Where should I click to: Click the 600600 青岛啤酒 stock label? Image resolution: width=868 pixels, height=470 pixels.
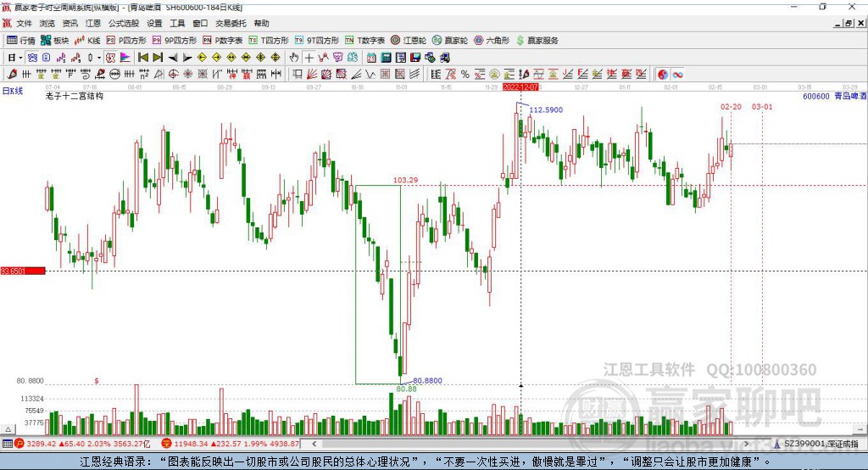click(834, 97)
